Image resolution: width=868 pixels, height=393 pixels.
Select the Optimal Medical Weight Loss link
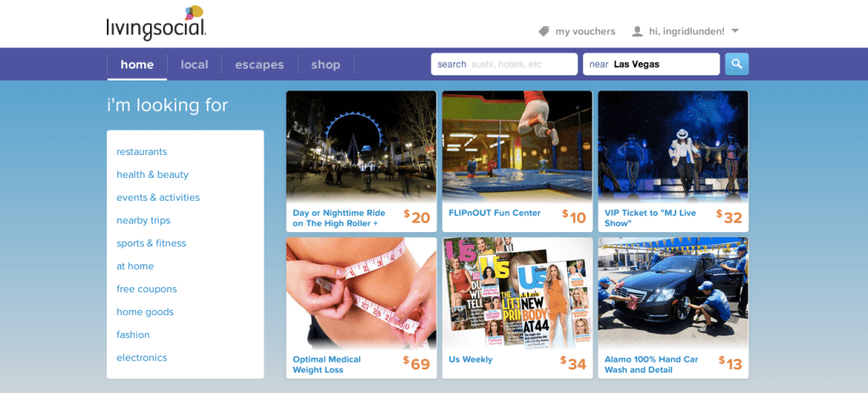tap(326, 364)
